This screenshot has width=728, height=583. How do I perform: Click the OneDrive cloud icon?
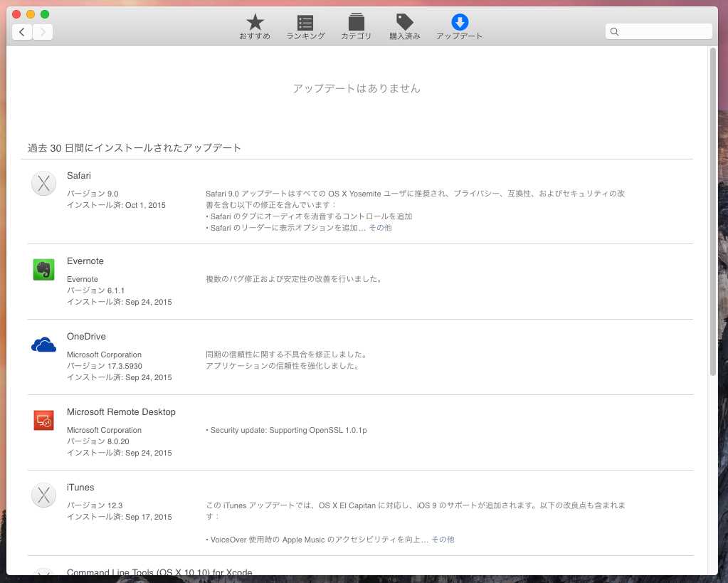point(43,345)
